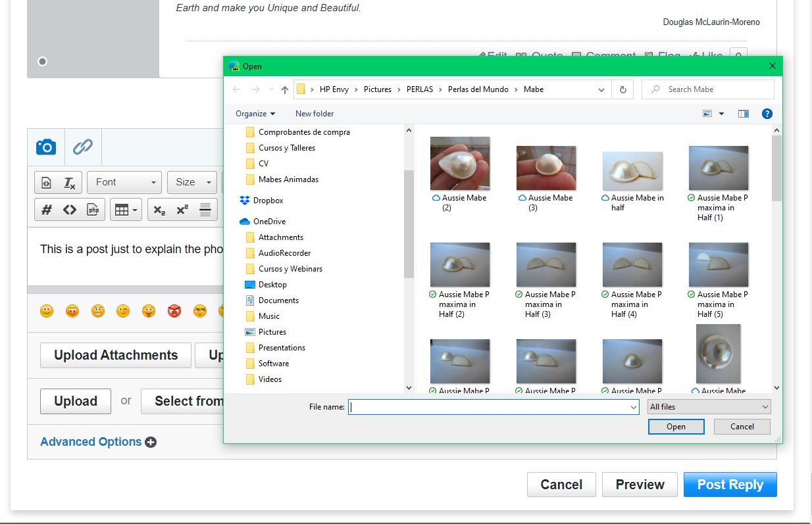Select Comprobantes de compra folder

point(304,132)
